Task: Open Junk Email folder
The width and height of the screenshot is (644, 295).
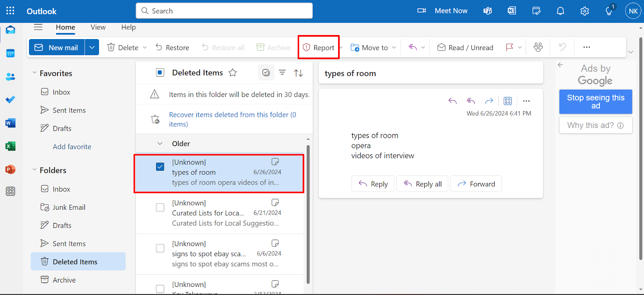Action: (78, 207)
